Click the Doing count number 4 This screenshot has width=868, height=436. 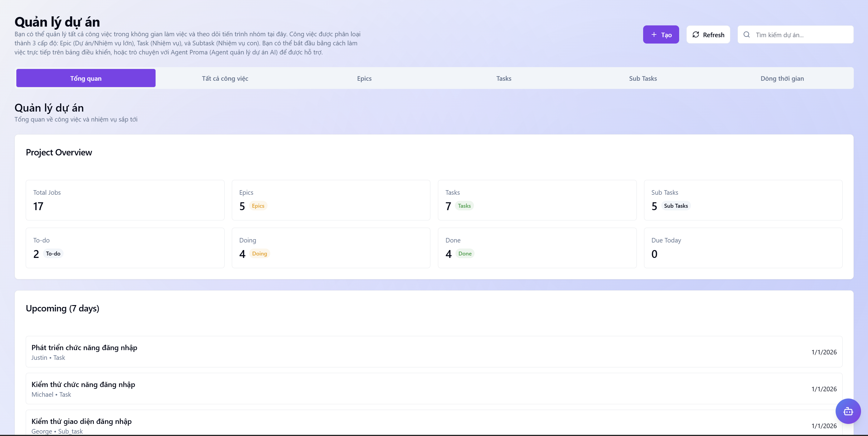coord(242,254)
